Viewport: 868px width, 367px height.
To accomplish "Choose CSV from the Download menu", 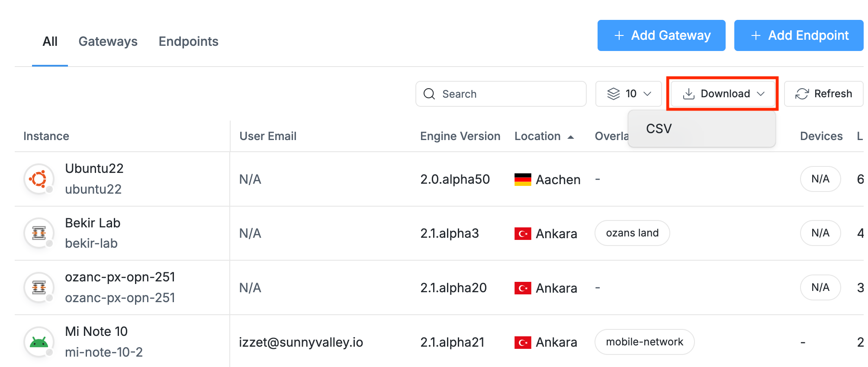I will pyautogui.click(x=659, y=129).
